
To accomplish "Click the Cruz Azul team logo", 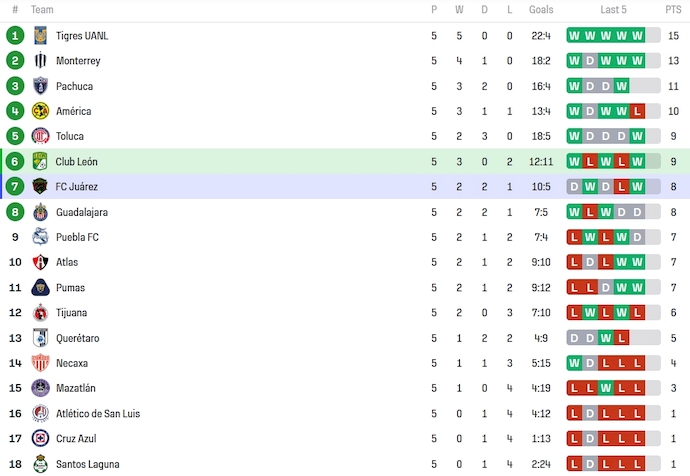I will tap(41, 438).
